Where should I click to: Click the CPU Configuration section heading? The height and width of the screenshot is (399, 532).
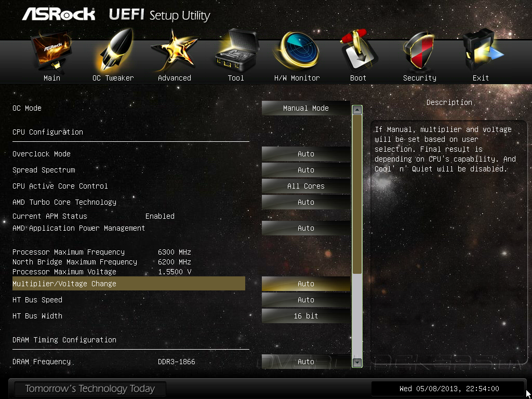pos(48,132)
